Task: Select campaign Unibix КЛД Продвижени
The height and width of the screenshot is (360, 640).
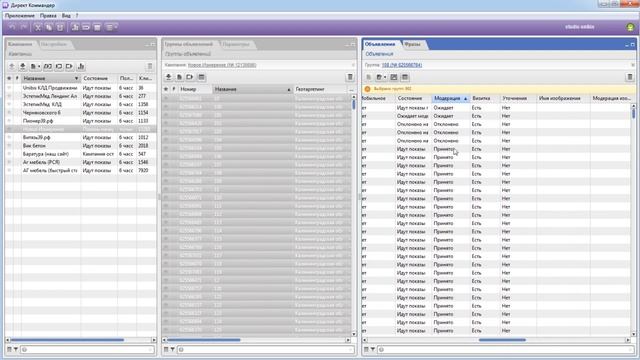Action: pyautogui.click(x=80, y=88)
